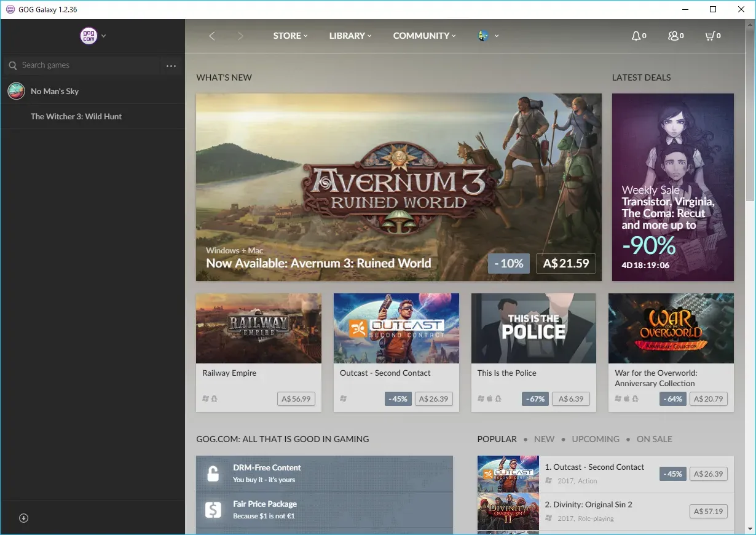
Task: Open the three-dot options next to search
Action: click(171, 66)
